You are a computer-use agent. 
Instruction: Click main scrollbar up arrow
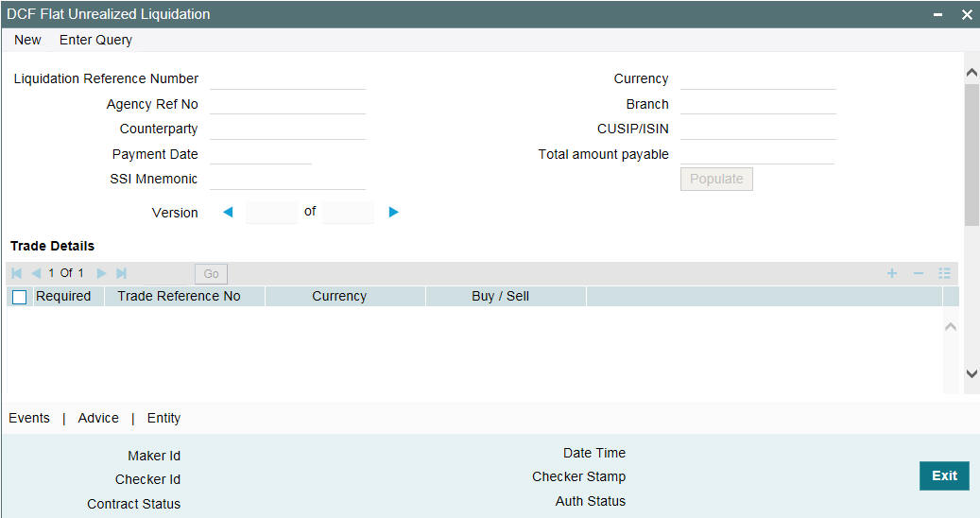point(971,73)
